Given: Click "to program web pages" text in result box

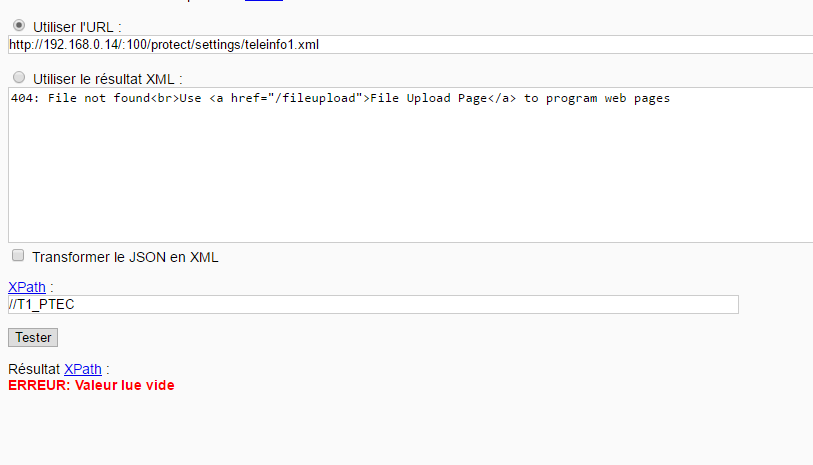Looking at the screenshot, I should click(597, 98).
